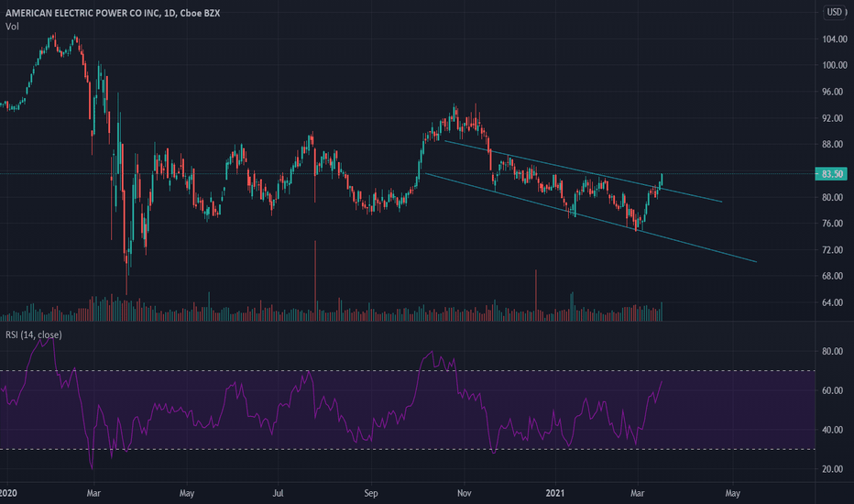Click the Sep label on time axis
Screen dimensions: 854x504
click(x=371, y=493)
